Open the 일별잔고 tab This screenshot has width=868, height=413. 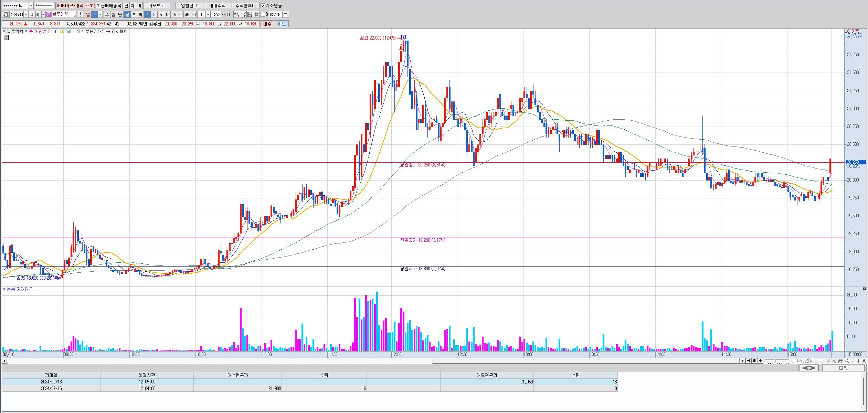189,6
